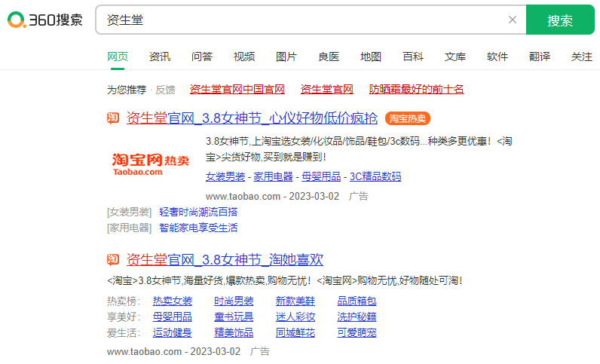Open result 资生堂官网_3.8女神节_心仪好物低价疯抢
The image size is (600, 364).
(252, 118)
